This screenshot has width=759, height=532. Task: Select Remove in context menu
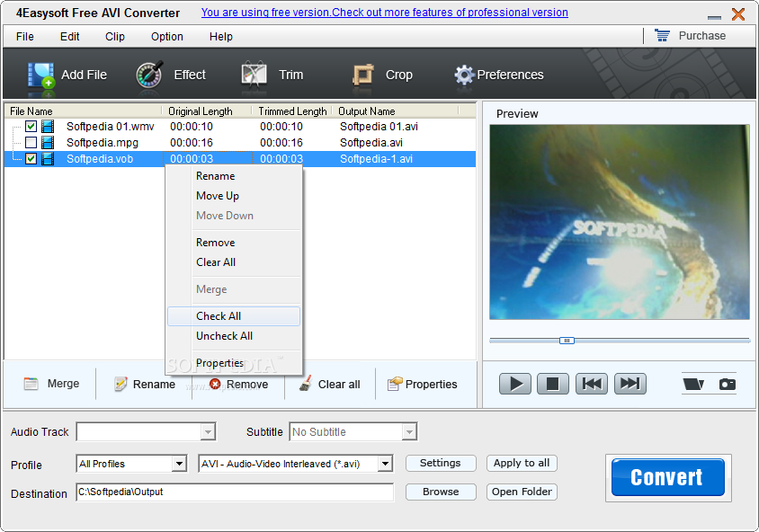pyautogui.click(x=234, y=243)
